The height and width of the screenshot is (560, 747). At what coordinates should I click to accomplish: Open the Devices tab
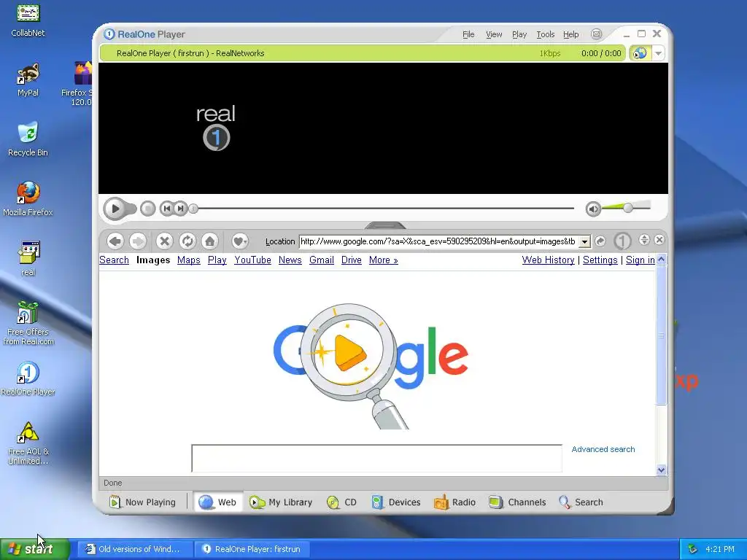click(x=396, y=502)
